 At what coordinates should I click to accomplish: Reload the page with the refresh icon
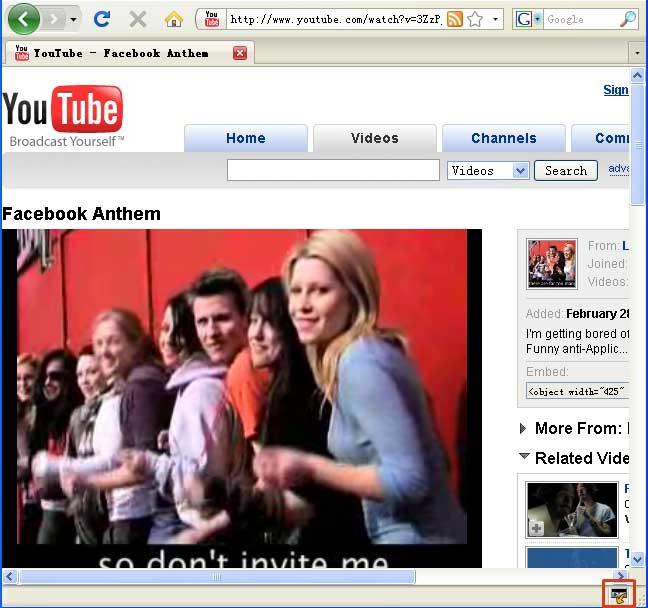click(102, 19)
